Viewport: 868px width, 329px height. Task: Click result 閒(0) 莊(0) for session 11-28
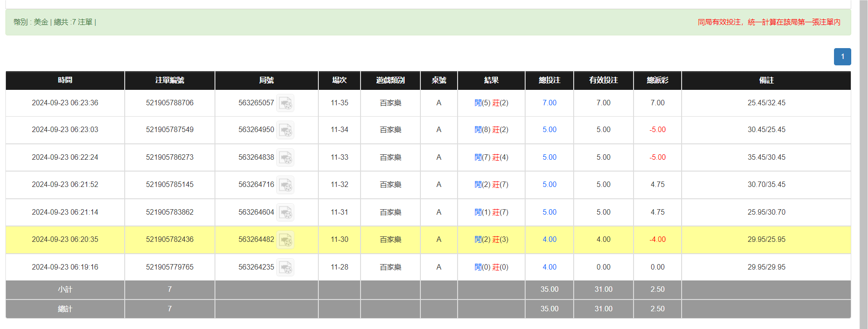[x=491, y=267]
